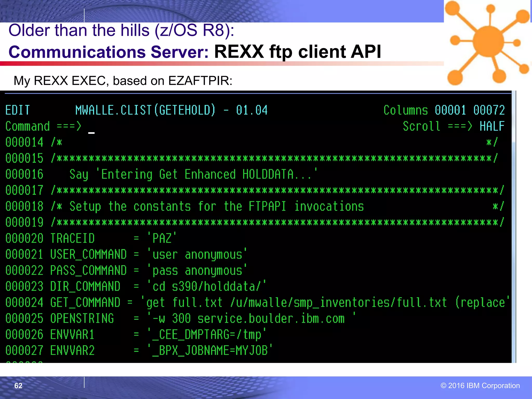Image resolution: width=532 pixels, height=399 pixels.
Task: Click the 'get full.txt' command string
Action: click(x=326, y=302)
